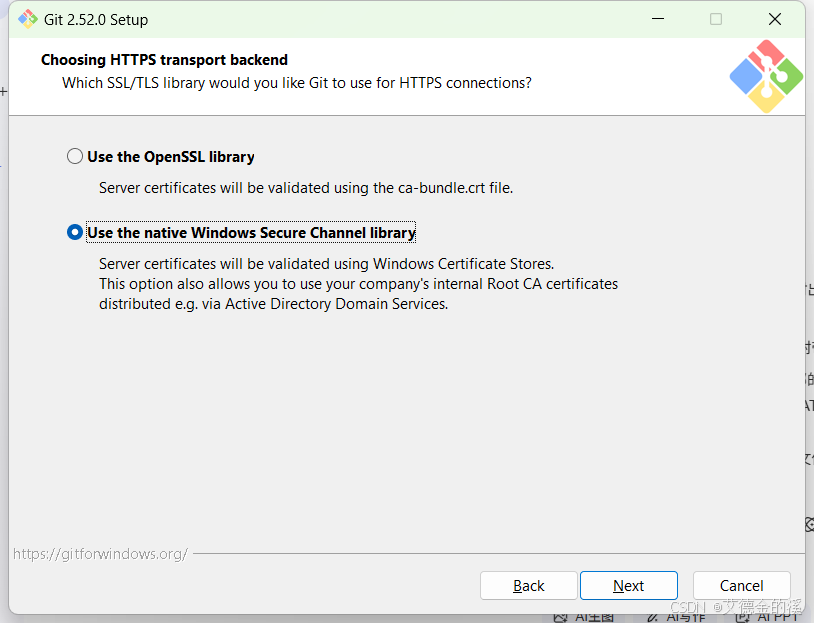Minimize the Git Setup window
The width and height of the screenshot is (814, 623).
[x=658, y=19]
